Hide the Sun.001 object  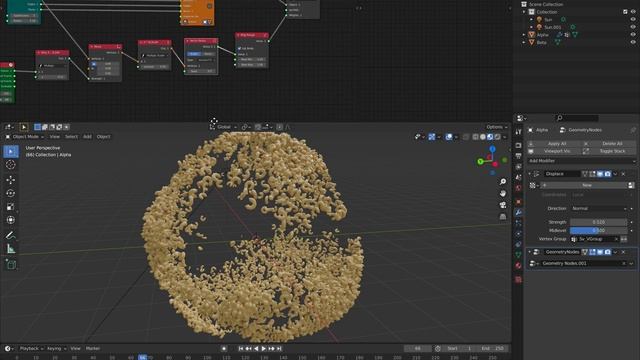[x=633, y=27]
